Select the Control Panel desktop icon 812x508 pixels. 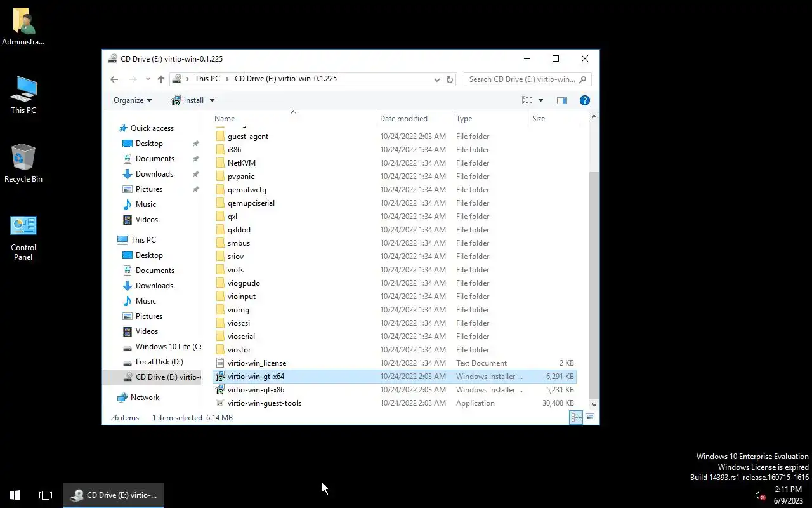(x=23, y=238)
